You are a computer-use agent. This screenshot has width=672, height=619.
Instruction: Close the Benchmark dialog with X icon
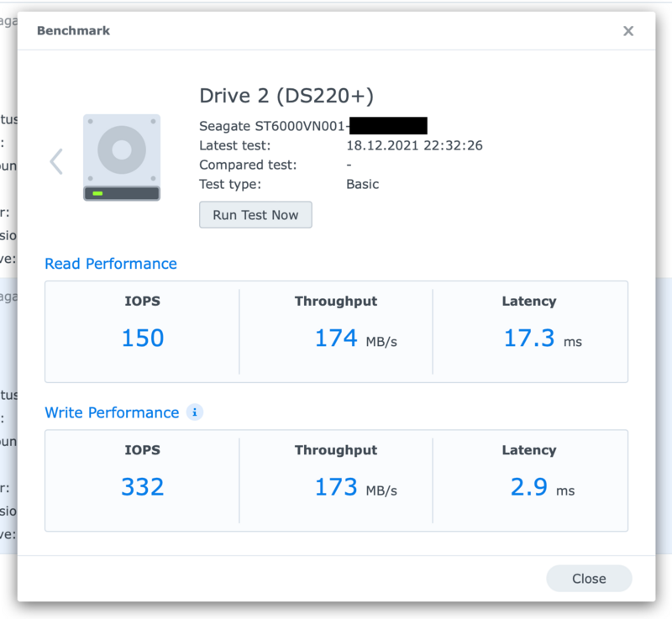click(627, 31)
